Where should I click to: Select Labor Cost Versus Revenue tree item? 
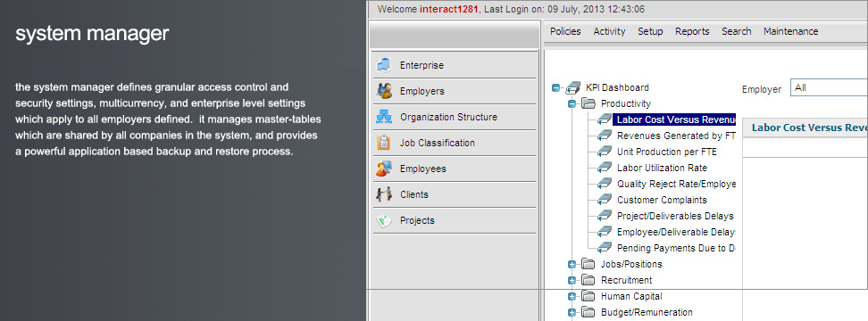click(x=675, y=119)
